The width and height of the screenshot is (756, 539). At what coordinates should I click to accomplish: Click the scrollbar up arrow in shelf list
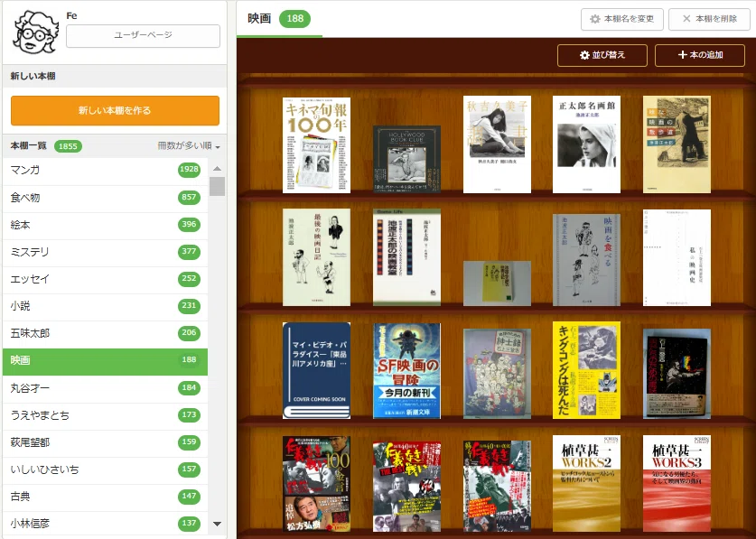point(217,168)
